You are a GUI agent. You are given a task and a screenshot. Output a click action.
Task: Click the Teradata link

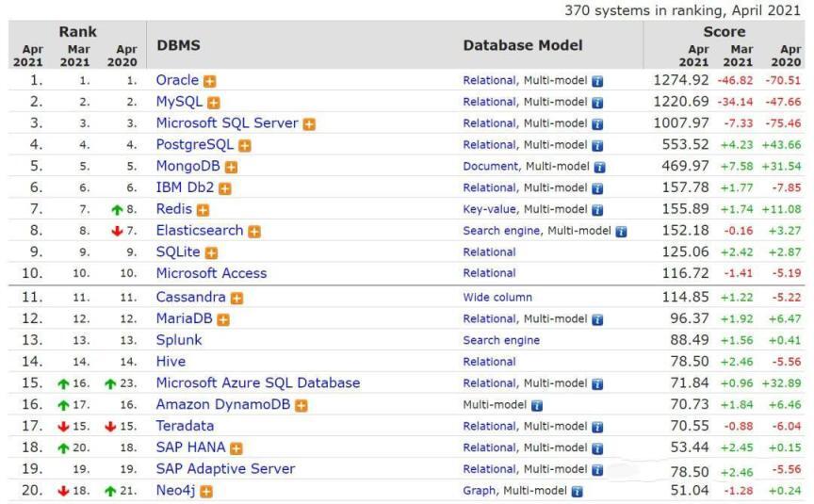click(x=185, y=426)
